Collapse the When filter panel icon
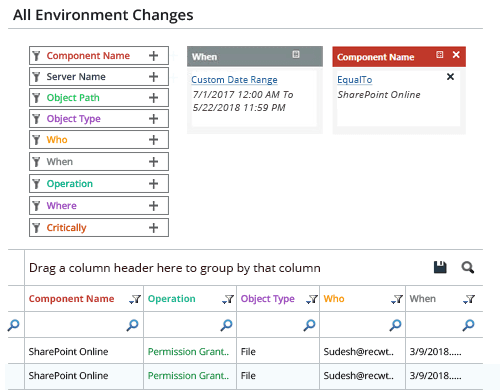This screenshot has height=390, width=500. pyautogui.click(x=296, y=54)
